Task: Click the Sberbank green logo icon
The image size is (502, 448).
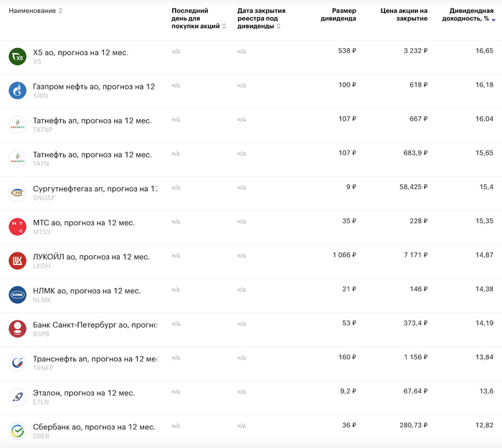Action: point(17,431)
